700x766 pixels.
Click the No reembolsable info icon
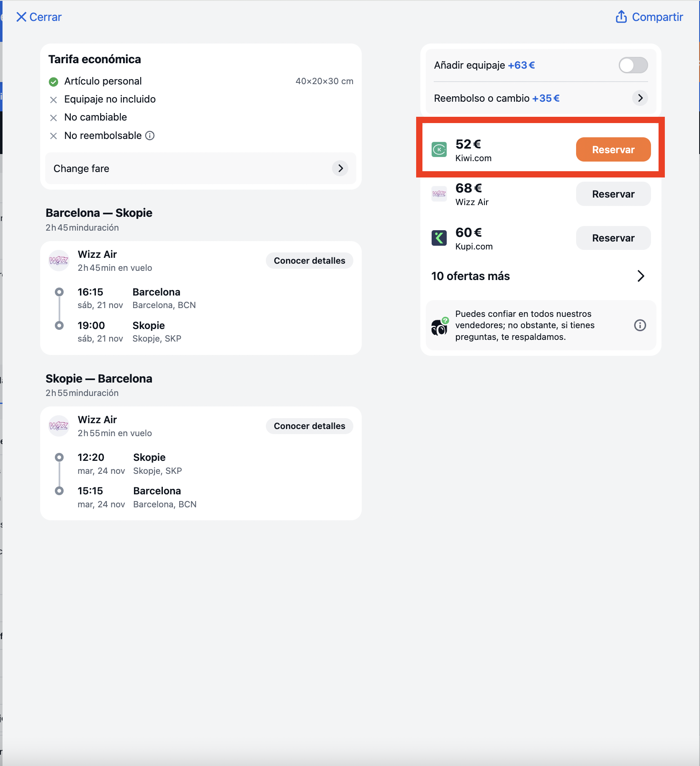(150, 136)
